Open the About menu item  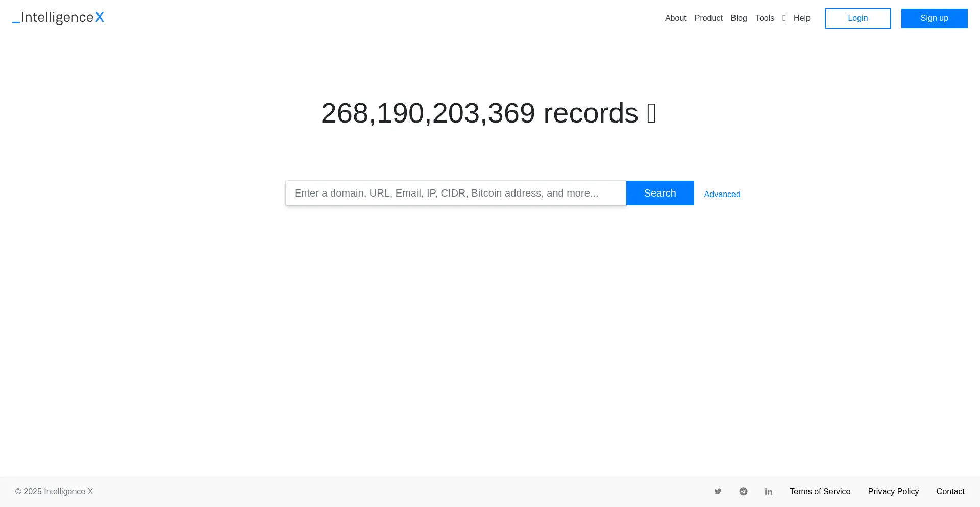click(675, 18)
